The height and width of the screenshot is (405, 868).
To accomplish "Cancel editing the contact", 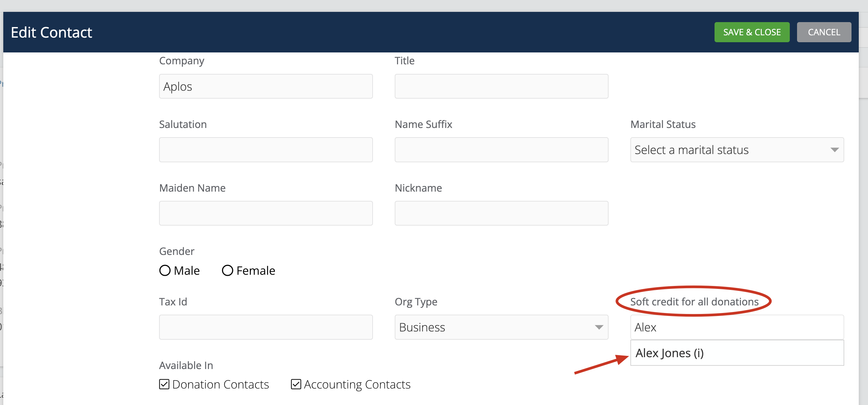I will pyautogui.click(x=824, y=32).
